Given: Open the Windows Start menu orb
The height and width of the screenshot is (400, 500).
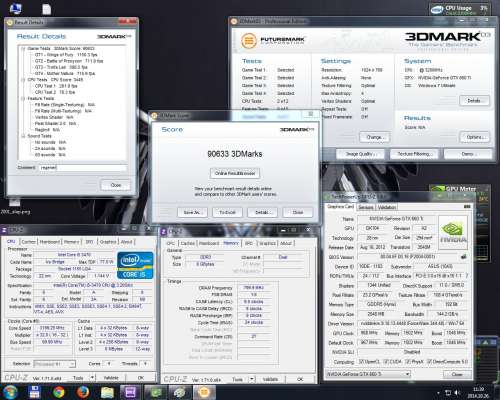Looking at the screenshot, I should [x=10, y=392].
